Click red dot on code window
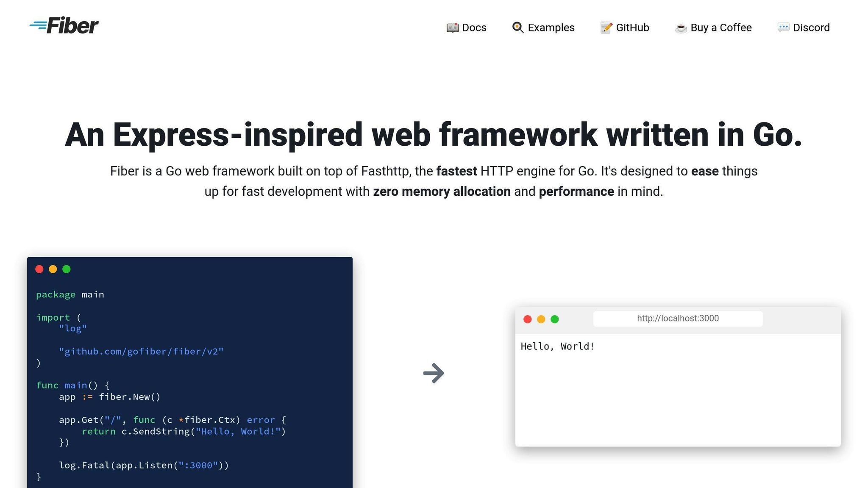This screenshot has width=868, height=488. point(39,269)
